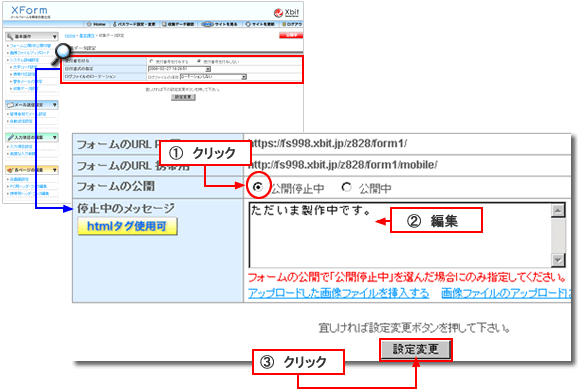Open the 警告メールの設定 sidebar link

tap(28, 81)
